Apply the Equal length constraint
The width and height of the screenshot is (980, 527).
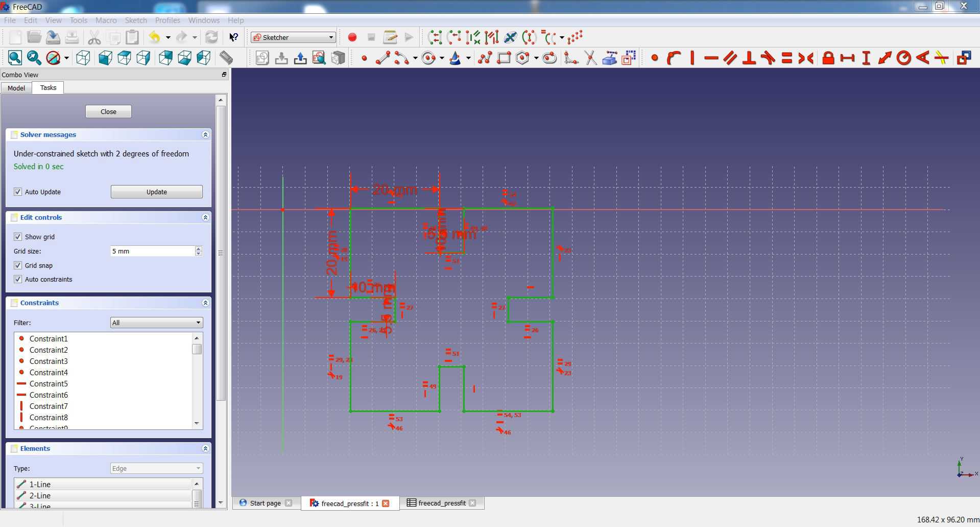[787, 58]
